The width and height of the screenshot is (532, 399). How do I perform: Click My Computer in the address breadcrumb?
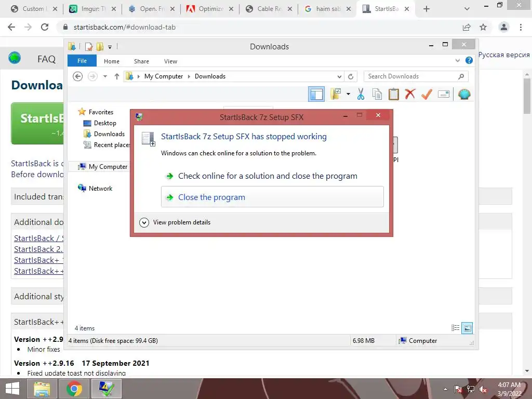coord(164,76)
